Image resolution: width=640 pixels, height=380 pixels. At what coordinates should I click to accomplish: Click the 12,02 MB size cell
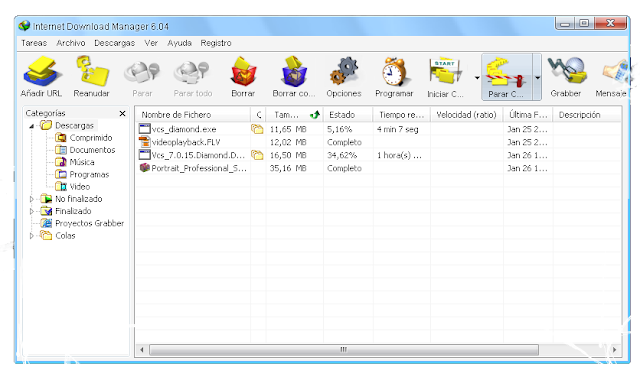click(288, 142)
